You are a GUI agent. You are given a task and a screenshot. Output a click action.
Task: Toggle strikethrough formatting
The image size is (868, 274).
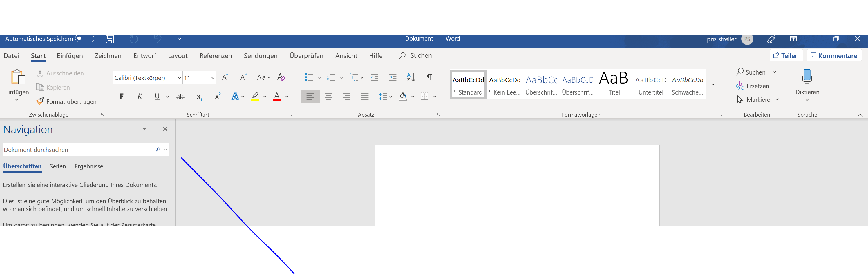181,97
